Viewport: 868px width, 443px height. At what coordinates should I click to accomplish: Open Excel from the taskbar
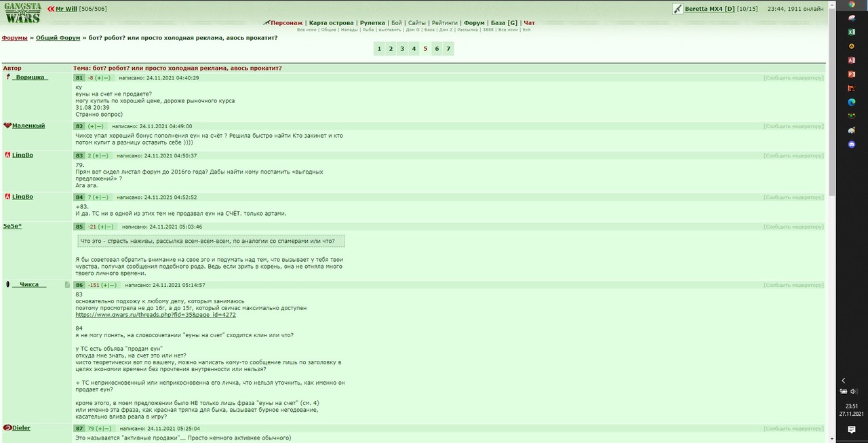point(852,32)
